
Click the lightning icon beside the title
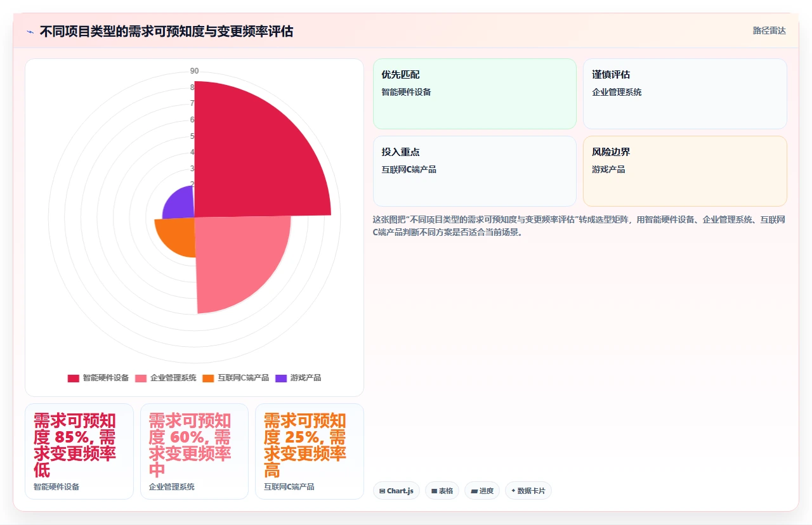[x=30, y=32]
